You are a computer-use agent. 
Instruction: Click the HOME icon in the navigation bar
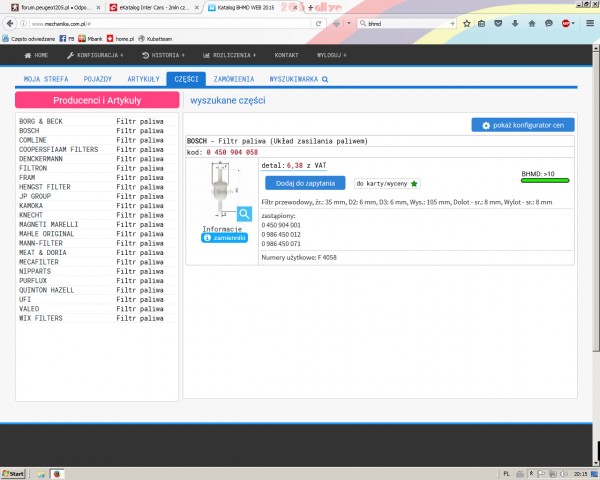click(29, 55)
